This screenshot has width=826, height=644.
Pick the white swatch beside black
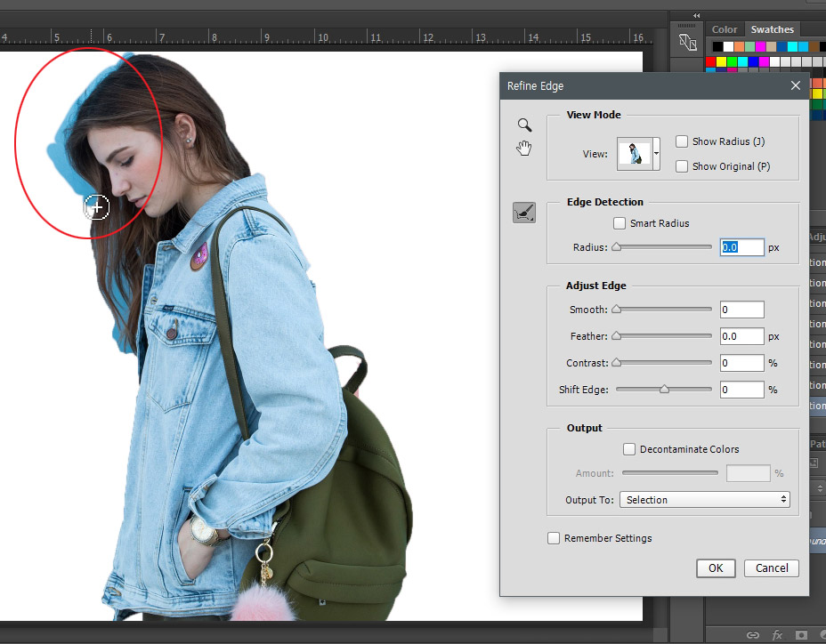coord(729,47)
